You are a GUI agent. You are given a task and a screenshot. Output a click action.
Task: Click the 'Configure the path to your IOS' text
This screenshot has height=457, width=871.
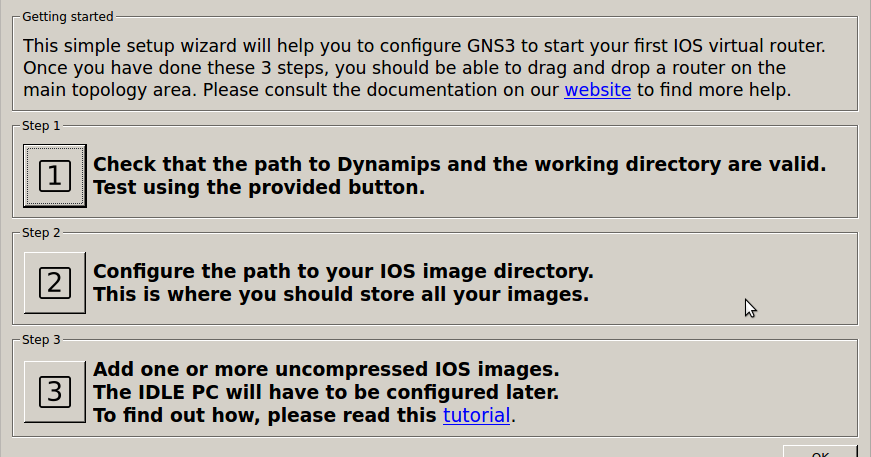click(343, 272)
